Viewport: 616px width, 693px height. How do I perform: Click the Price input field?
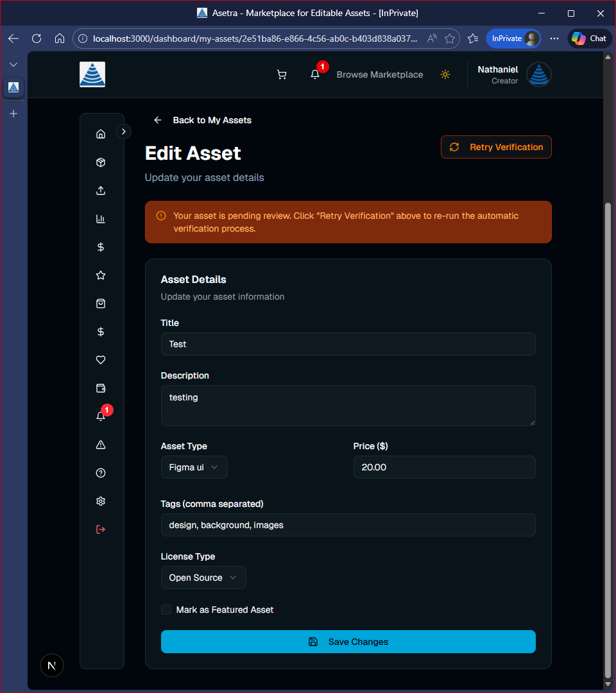point(444,467)
